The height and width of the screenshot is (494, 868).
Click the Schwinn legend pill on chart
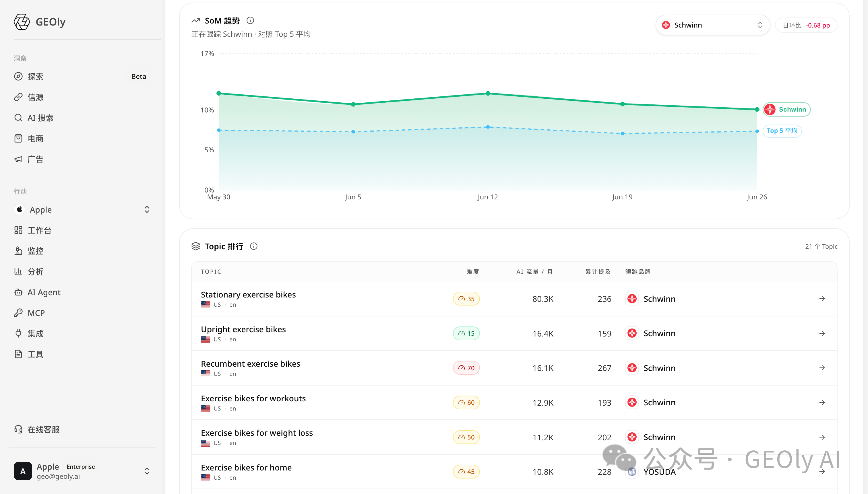click(x=786, y=109)
